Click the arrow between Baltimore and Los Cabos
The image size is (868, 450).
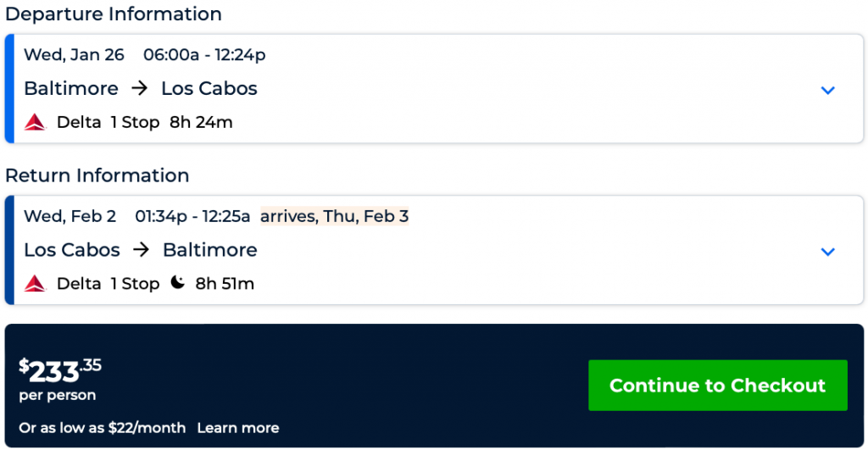click(x=140, y=88)
